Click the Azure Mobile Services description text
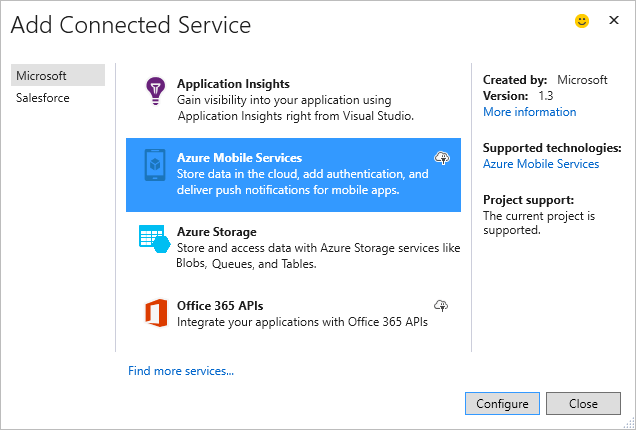Screen dimensions: 636x430 point(302,182)
